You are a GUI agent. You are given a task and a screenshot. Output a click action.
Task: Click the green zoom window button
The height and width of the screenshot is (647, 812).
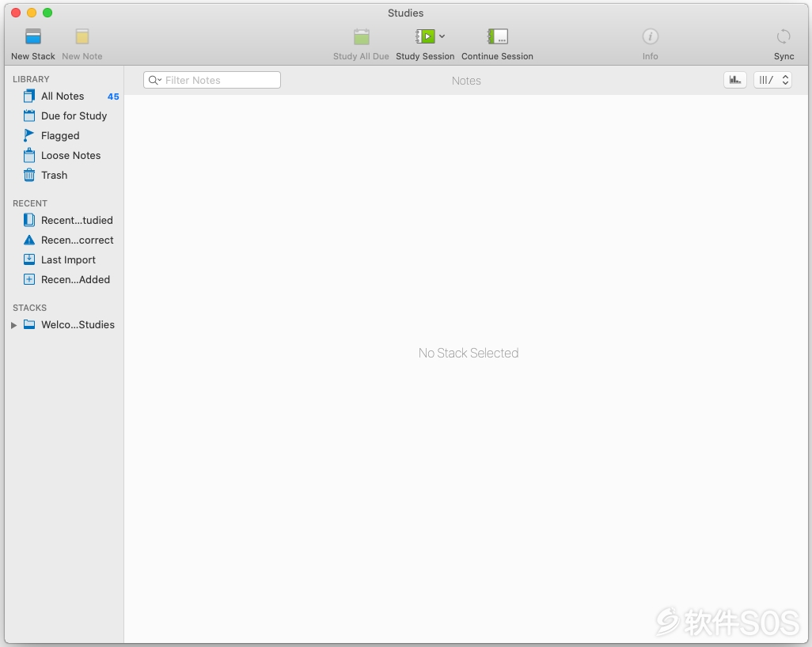pyautogui.click(x=47, y=13)
